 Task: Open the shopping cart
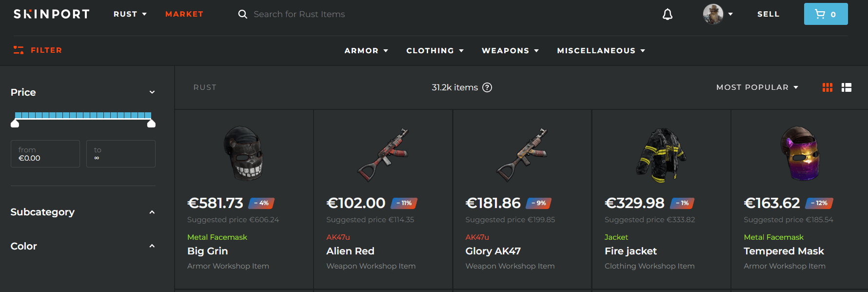click(826, 14)
